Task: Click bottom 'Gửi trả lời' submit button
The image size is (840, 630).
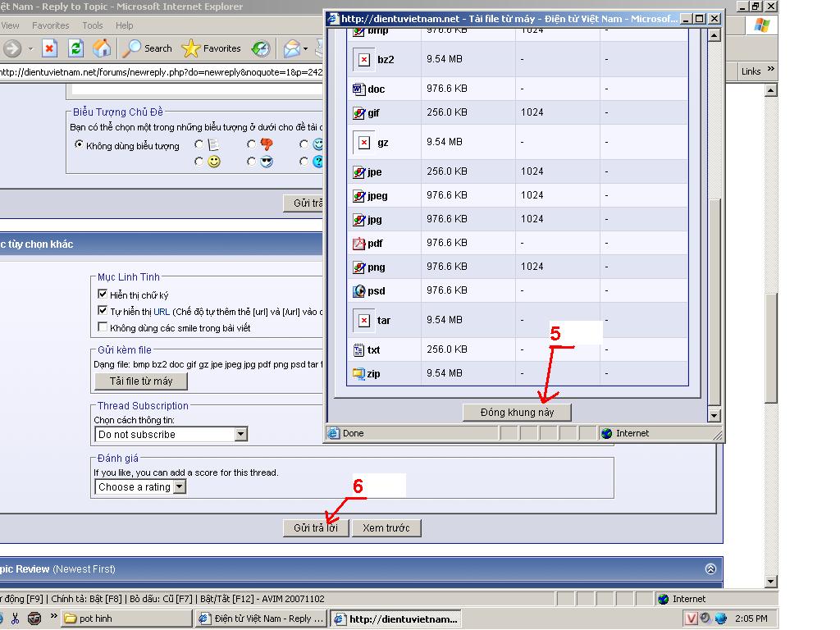Action: pos(316,528)
